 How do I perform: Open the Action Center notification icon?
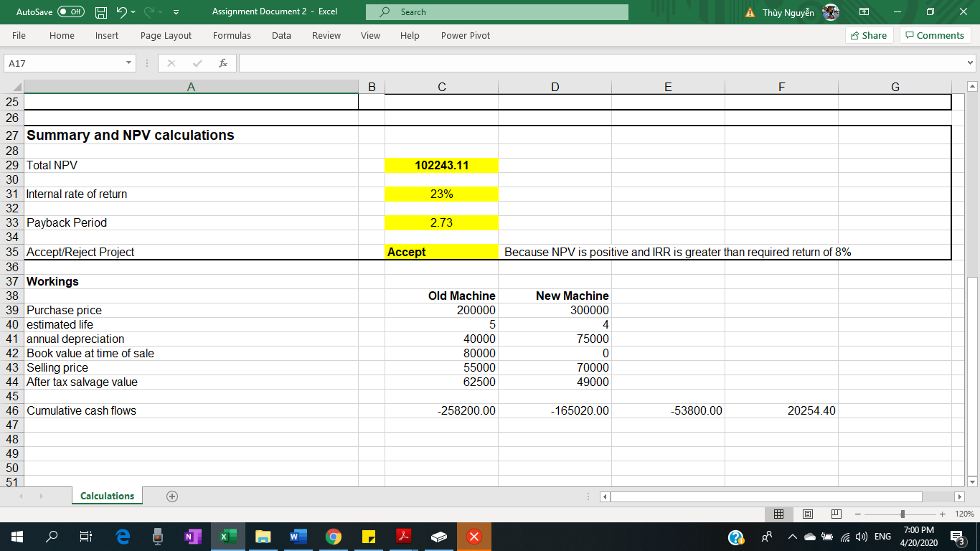tap(958, 537)
